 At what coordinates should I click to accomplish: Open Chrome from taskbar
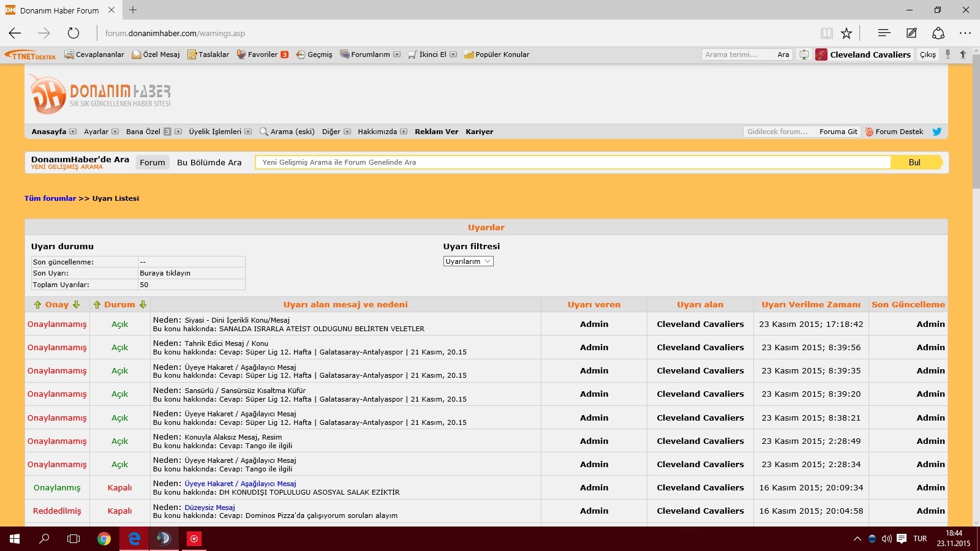click(104, 539)
